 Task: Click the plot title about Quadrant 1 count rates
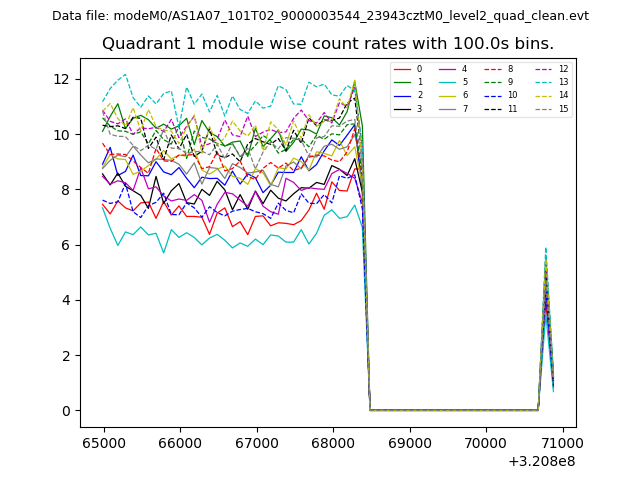[x=328, y=44]
